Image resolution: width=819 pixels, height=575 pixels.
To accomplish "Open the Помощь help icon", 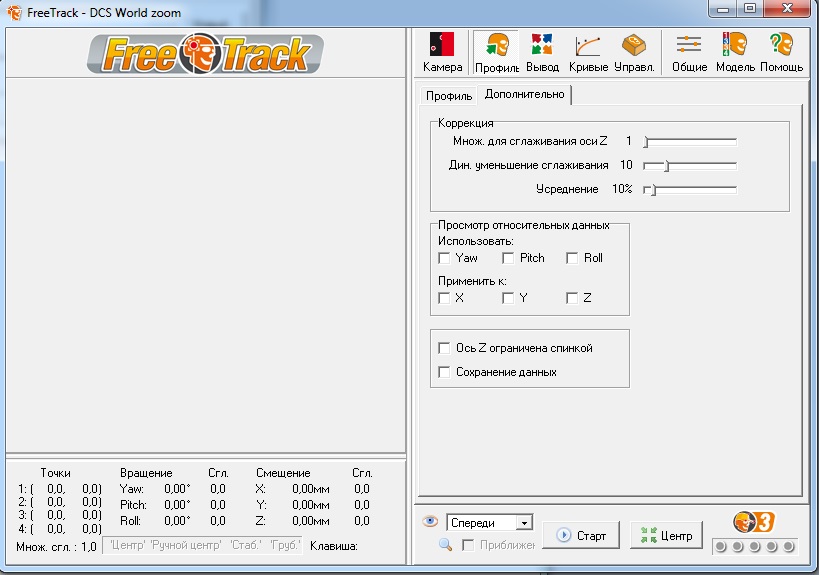I will point(781,52).
